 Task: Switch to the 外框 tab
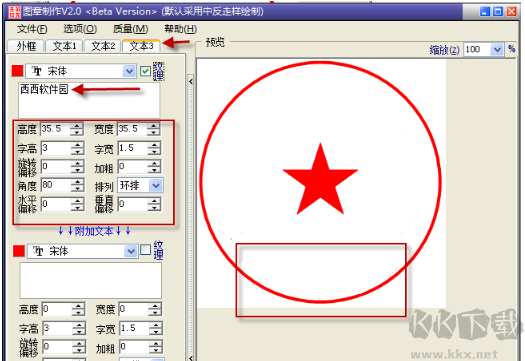[x=26, y=46]
